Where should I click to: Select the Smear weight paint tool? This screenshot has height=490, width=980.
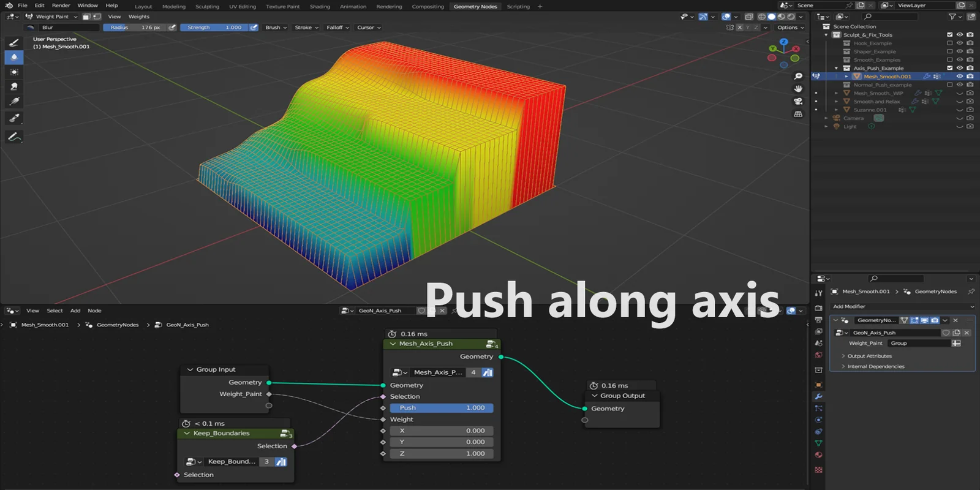pyautogui.click(x=14, y=86)
